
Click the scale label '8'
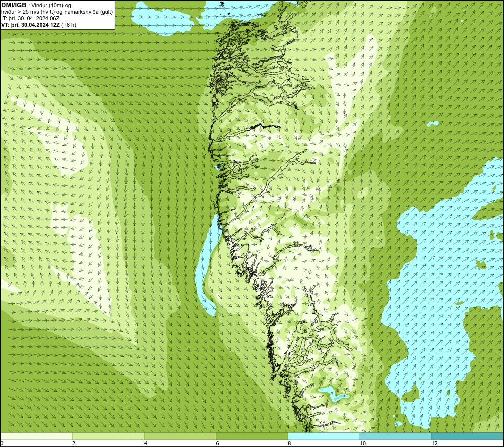pos(290,443)
